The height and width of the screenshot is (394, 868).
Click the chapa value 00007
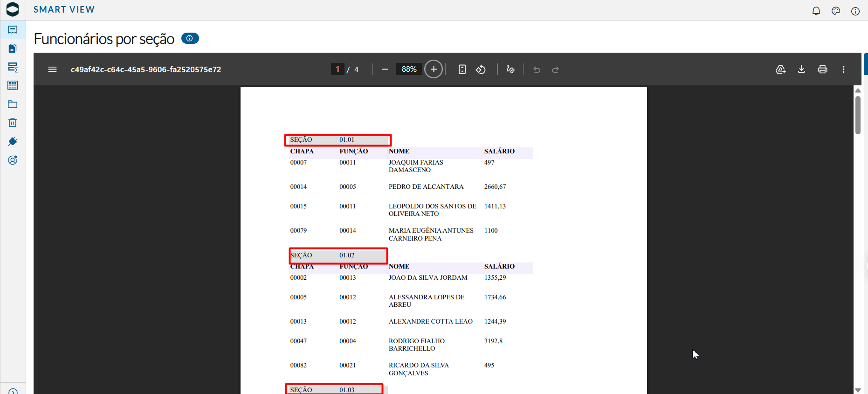(298, 162)
